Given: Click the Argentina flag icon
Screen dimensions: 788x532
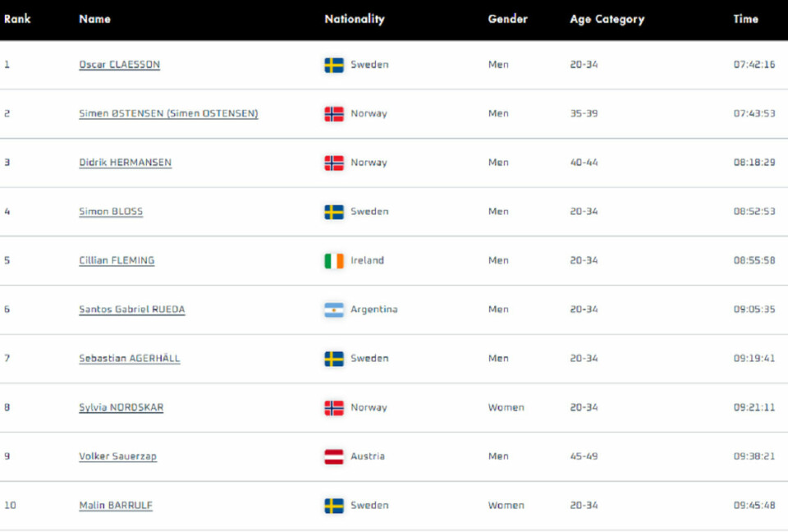Looking at the screenshot, I should click(x=334, y=310).
